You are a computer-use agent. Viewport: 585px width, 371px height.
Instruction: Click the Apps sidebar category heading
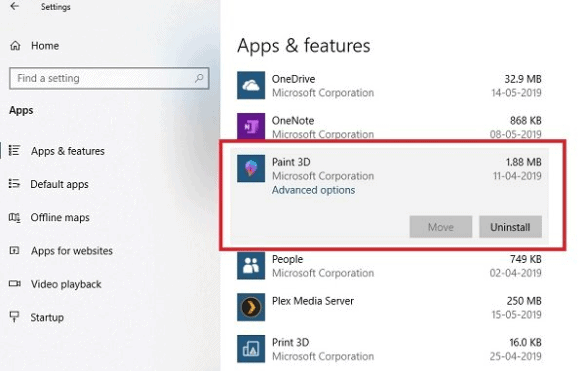21,111
